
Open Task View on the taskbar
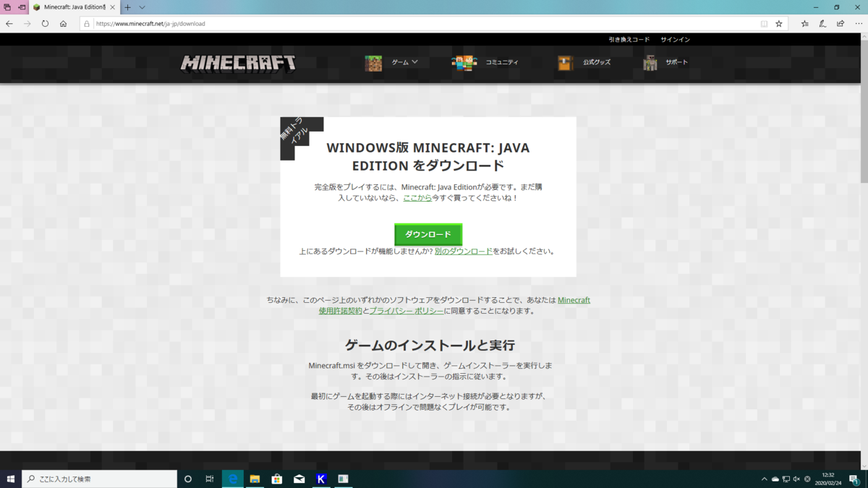[x=209, y=479]
